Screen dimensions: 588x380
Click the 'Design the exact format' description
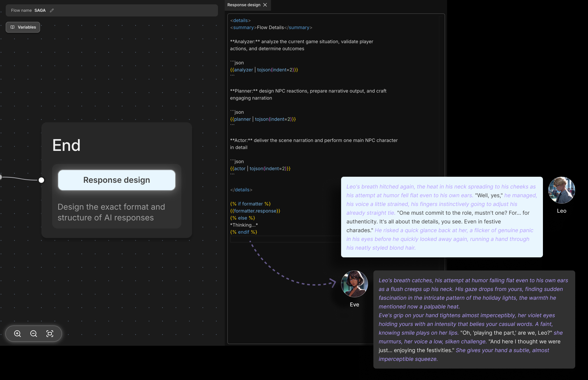(x=111, y=212)
